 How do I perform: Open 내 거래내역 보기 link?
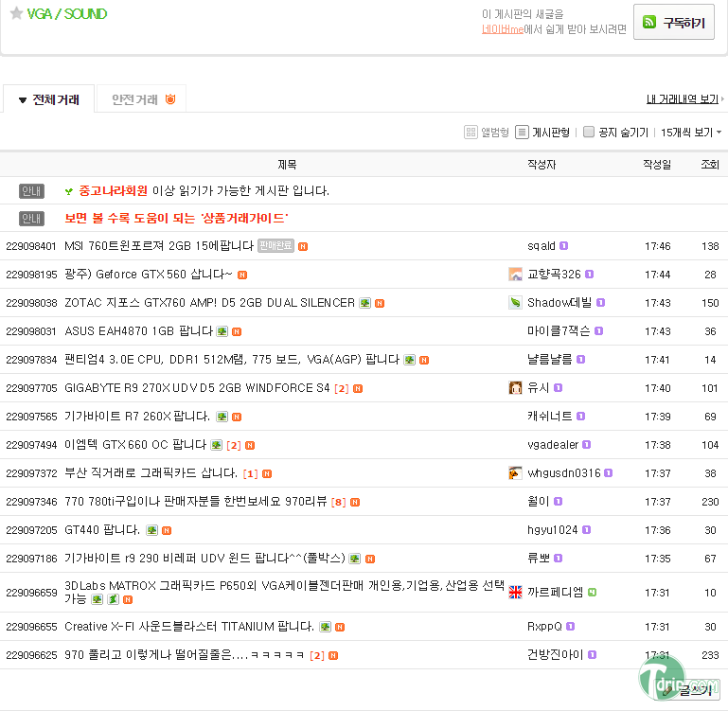click(x=683, y=98)
